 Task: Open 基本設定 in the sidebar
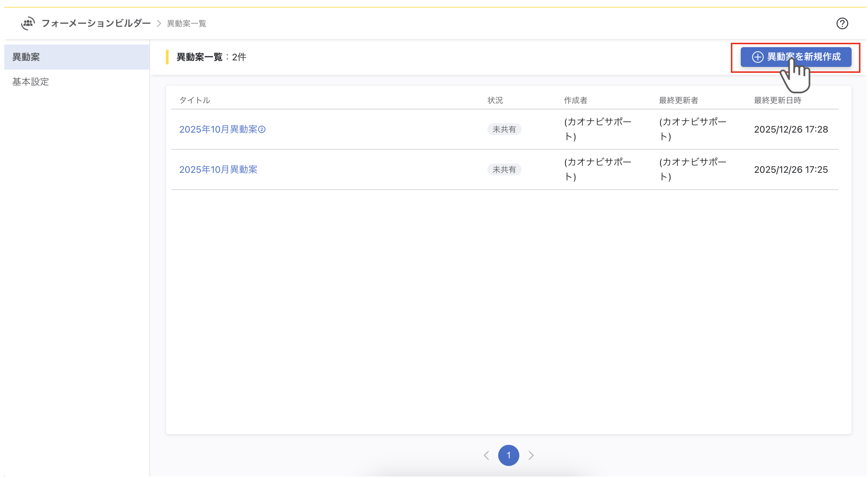tap(31, 82)
